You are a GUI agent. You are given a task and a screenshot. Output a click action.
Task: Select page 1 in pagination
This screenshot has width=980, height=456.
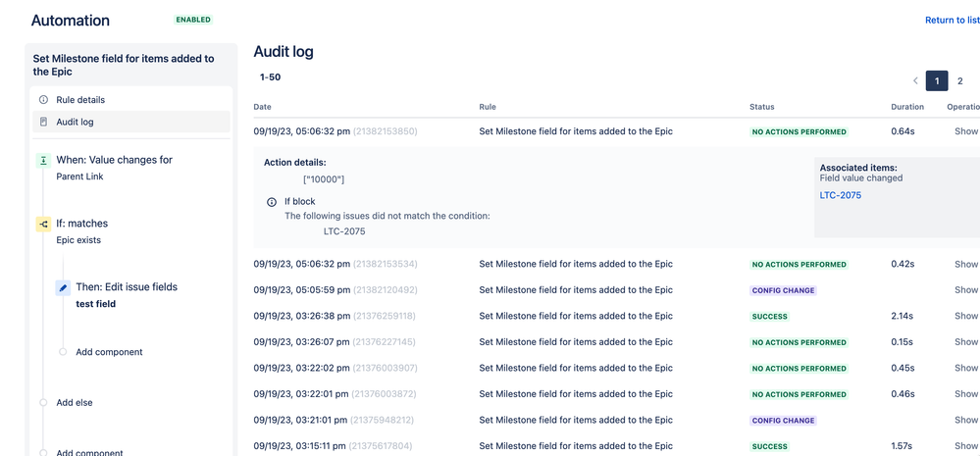pos(937,81)
